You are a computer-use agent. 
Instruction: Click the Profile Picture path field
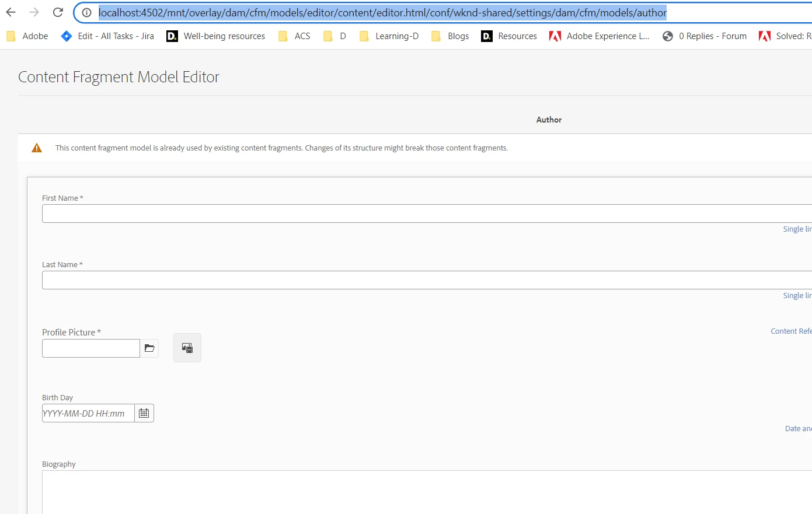(x=91, y=348)
